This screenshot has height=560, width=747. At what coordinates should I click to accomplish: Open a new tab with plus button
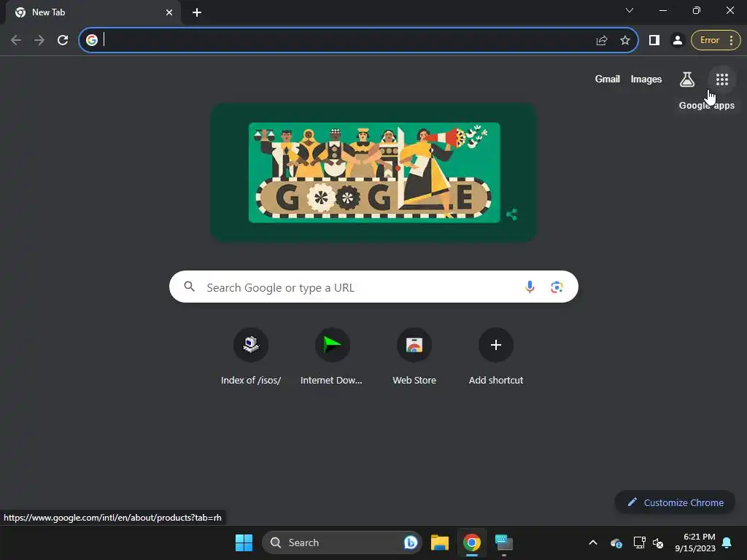pyautogui.click(x=197, y=12)
